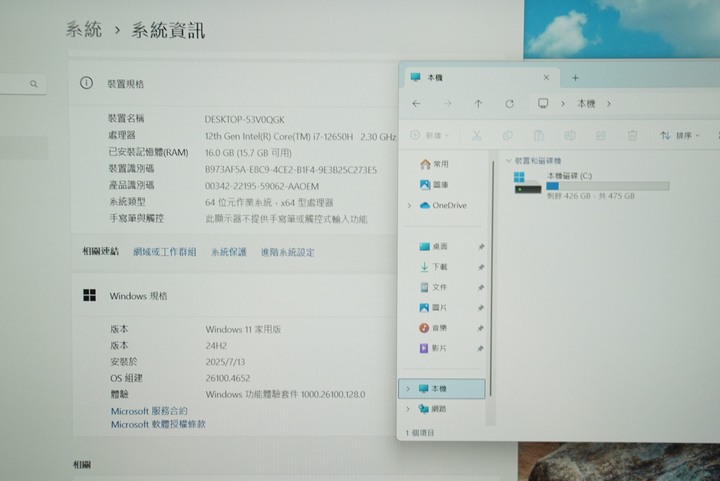Click the Copy icon in toolbar
This screenshot has width=720, height=481.
click(x=507, y=135)
